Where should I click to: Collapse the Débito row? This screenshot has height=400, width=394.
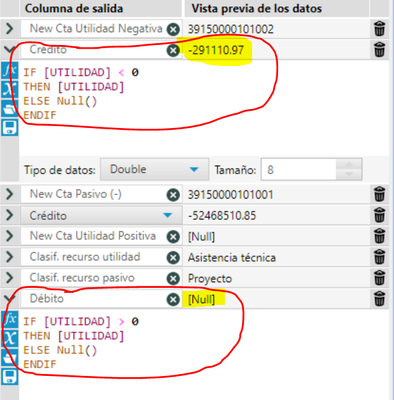10,299
